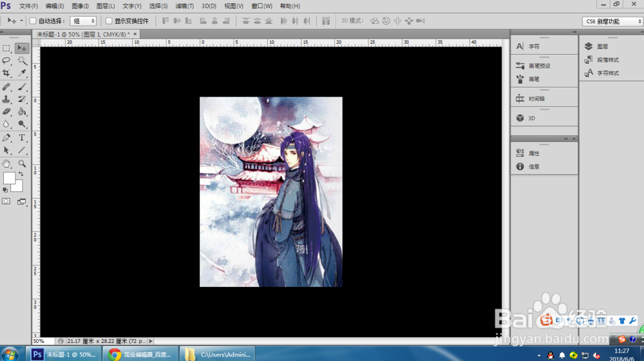Select the Brush tool
This screenshot has height=361, width=644.
[x=22, y=87]
